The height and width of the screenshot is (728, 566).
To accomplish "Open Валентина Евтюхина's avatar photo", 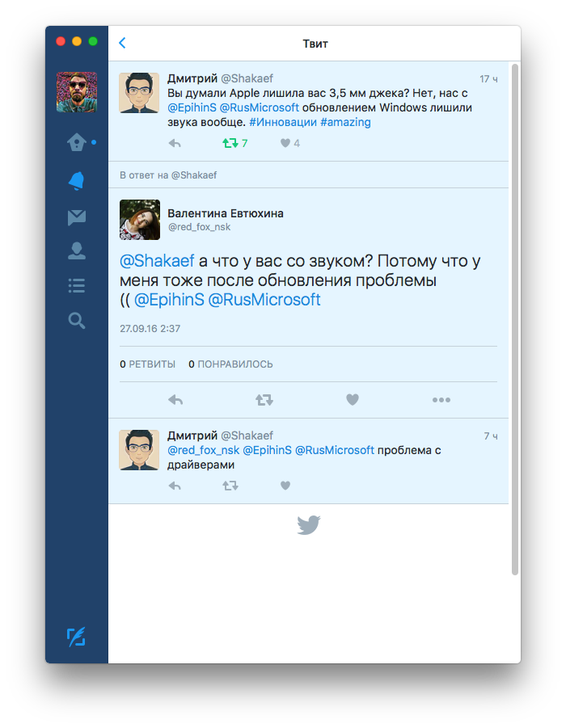I will point(140,220).
